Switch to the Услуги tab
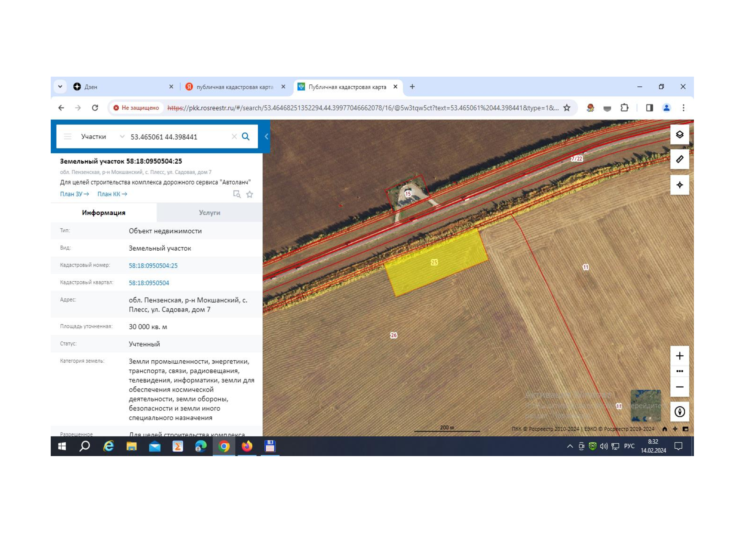Viewport: 756px width, 535px height. tap(209, 213)
